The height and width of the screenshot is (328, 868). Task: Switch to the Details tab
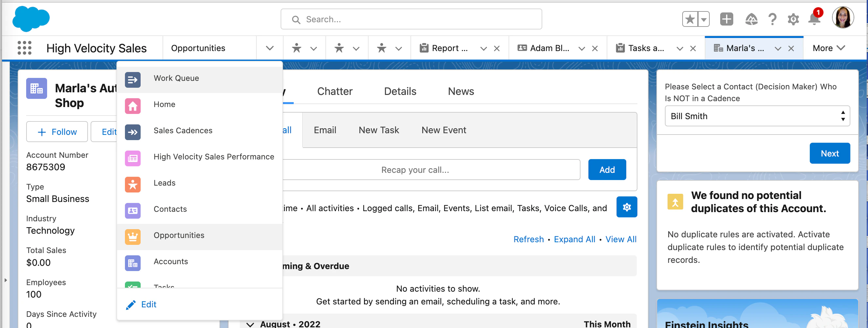coord(400,91)
